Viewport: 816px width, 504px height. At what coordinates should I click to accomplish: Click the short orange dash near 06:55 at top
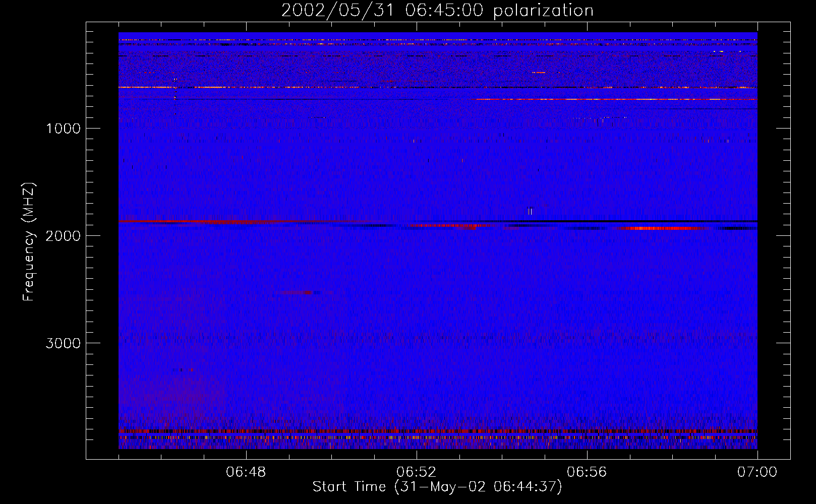539,73
